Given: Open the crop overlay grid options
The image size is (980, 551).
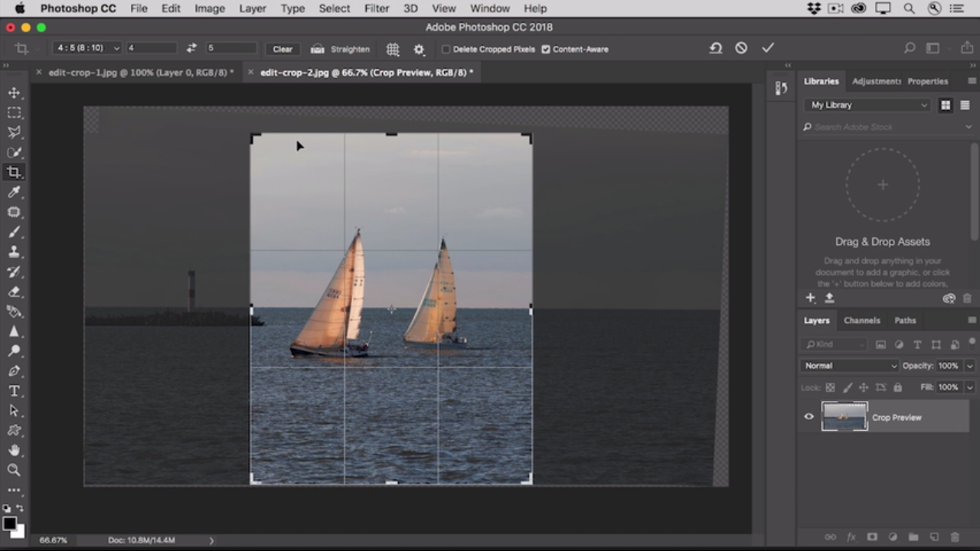Looking at the screenshot, I should [393, 49].
